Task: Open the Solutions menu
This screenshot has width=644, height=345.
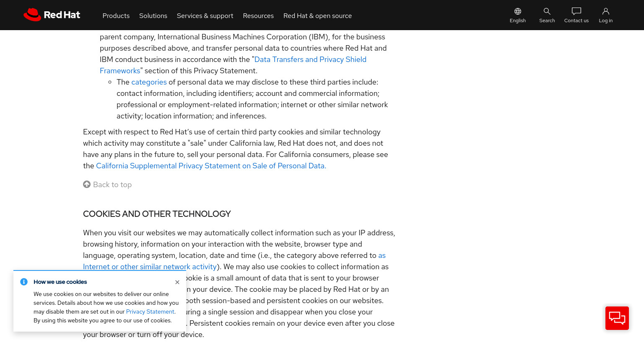Action: click(x=153, y=15)
